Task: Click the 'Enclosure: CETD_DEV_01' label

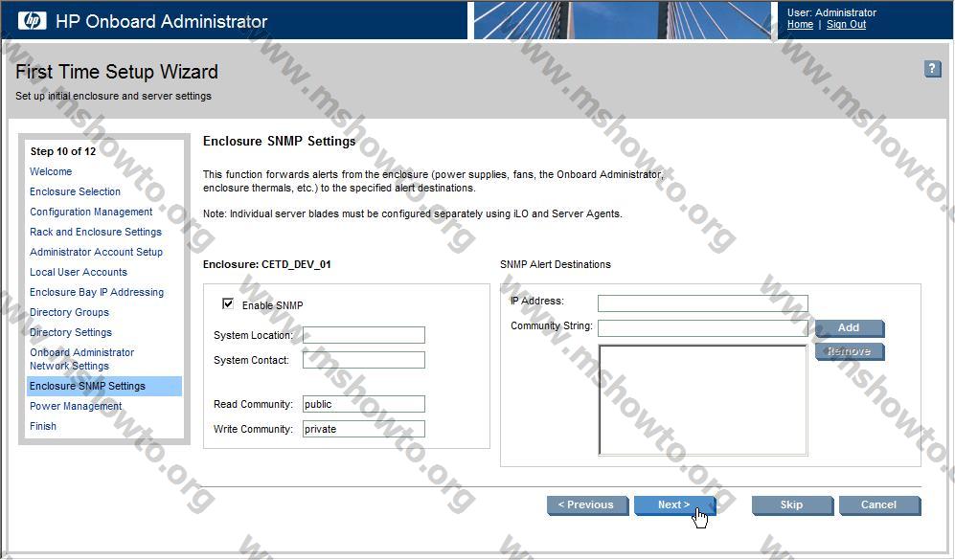Action: [266, 265]
